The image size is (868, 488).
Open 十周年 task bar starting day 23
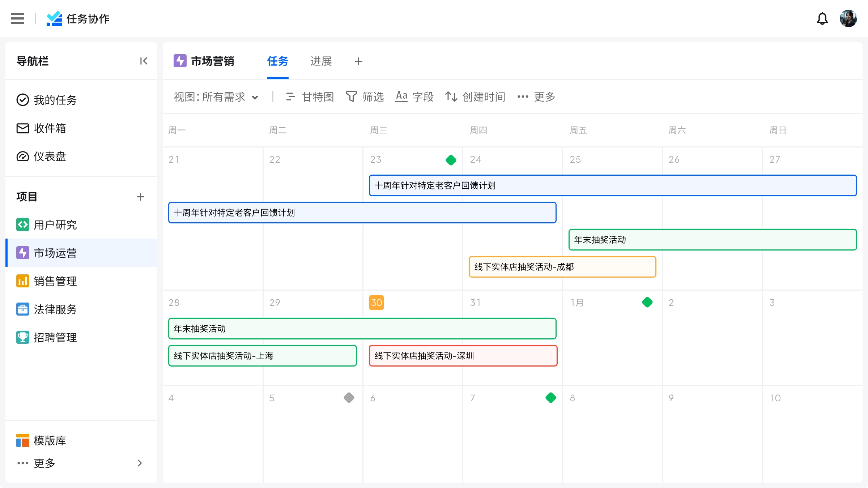click(x=613, y=185)
